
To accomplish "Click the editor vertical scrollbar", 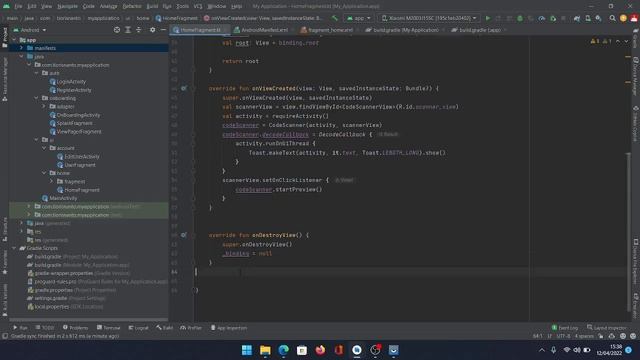I will pos(628,231).
